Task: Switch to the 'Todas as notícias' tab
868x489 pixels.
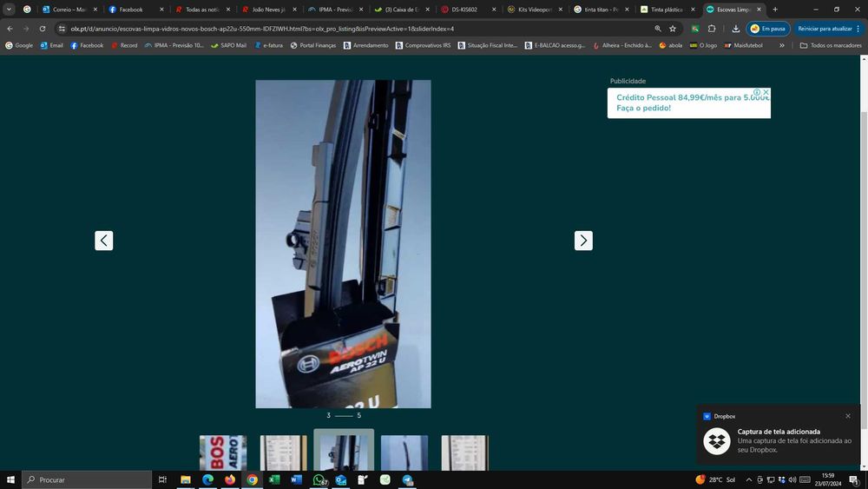Action: [202, 10]
